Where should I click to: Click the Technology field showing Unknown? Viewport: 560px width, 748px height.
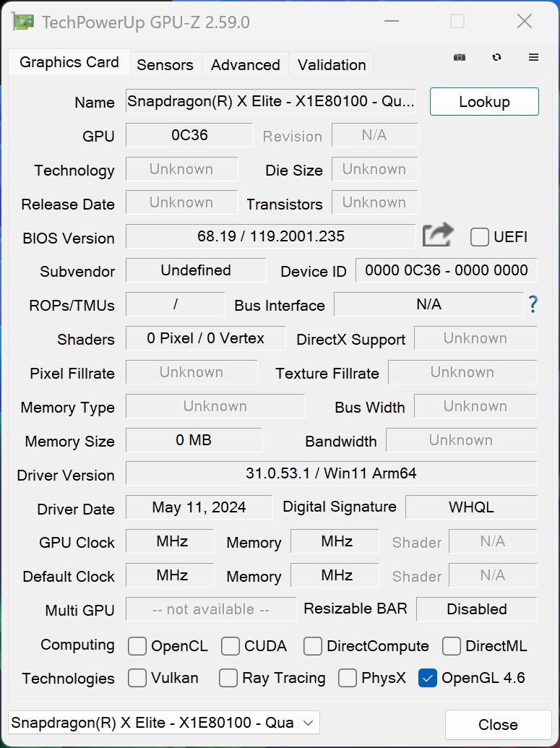(x=182, y=169)
